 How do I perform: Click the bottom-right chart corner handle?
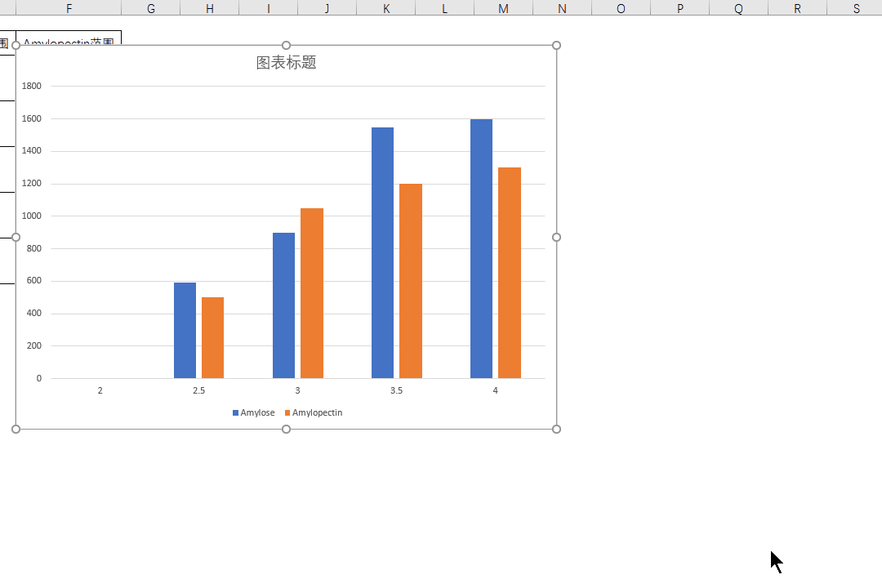(556, 430)
